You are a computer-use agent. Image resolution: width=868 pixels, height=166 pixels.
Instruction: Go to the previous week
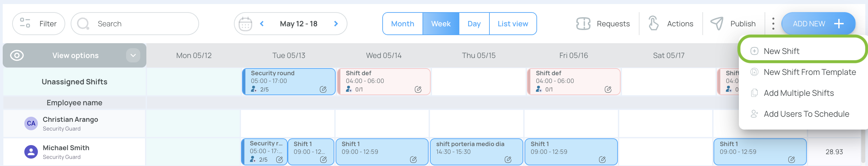[x=262, y=24]
